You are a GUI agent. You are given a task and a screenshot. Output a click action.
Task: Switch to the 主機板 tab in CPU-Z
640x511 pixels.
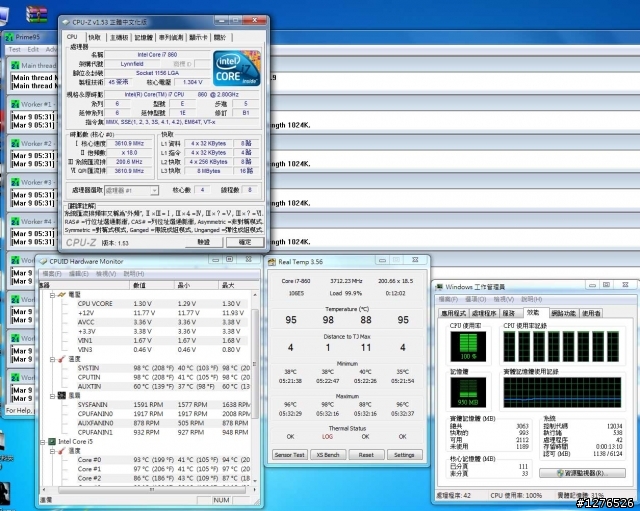coord(119,38)
